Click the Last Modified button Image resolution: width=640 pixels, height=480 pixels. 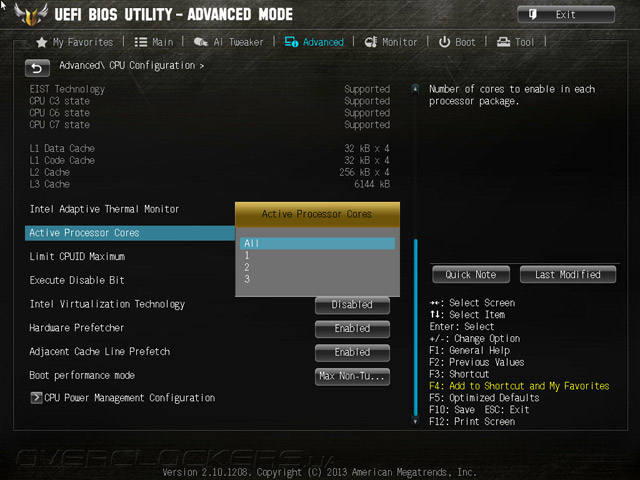568,275
